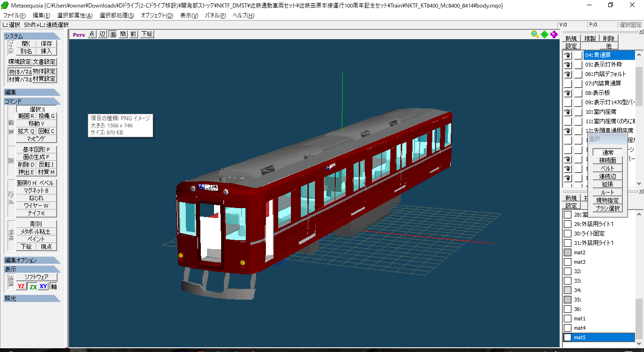Switch to the YZ side view
The image size is (644, 352).
point(21,286)
